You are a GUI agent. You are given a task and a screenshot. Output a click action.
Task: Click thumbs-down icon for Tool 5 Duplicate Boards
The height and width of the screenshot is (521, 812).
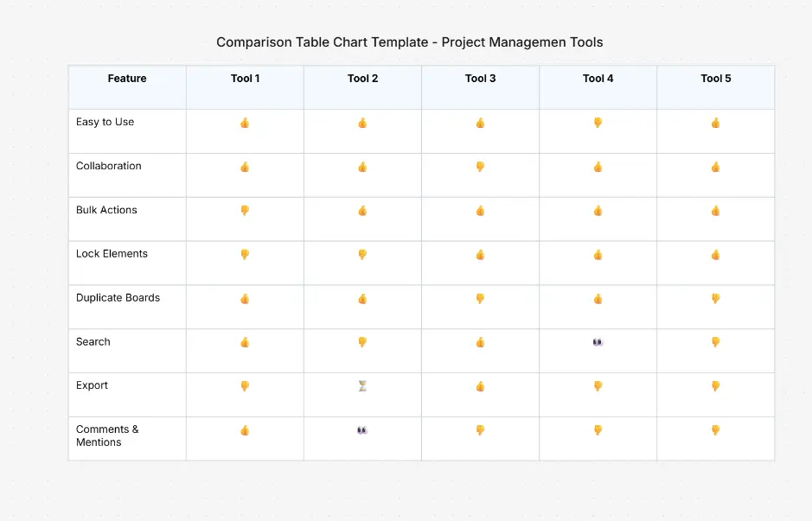[715, 298]
